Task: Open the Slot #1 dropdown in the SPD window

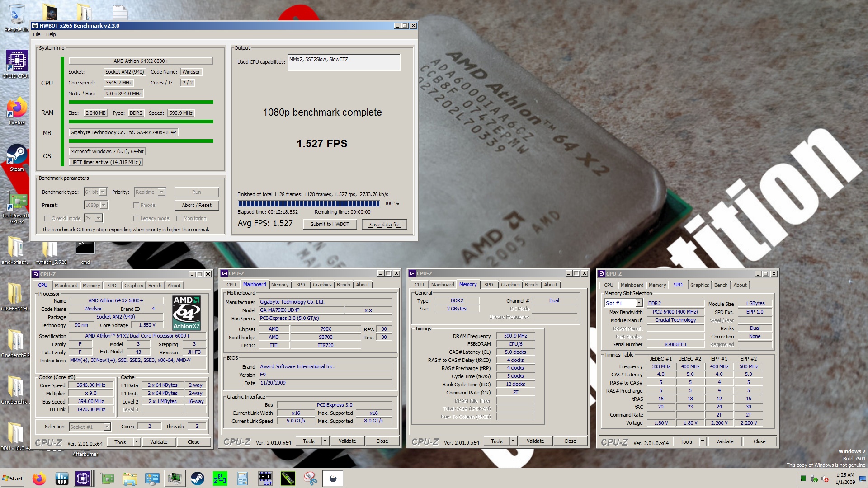Action: pos(623,303)
